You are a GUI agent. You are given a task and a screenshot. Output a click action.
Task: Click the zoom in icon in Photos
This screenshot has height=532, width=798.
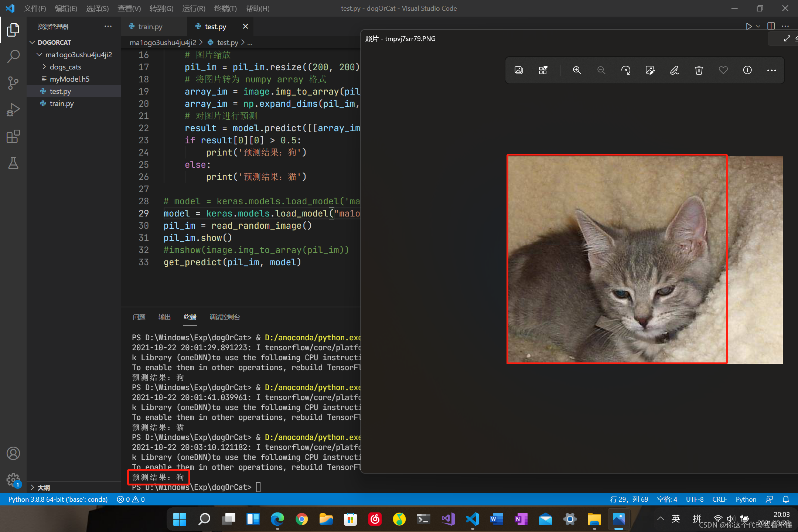[577, 70]
